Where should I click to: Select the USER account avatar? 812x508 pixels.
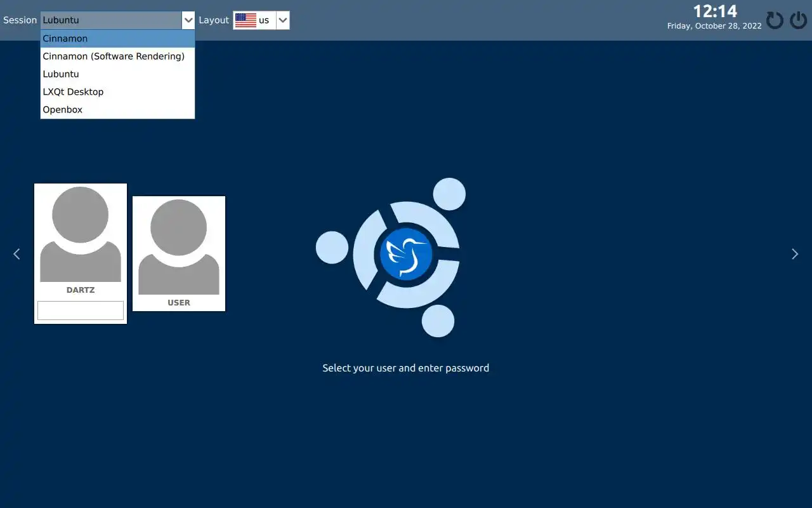[179, 247]
